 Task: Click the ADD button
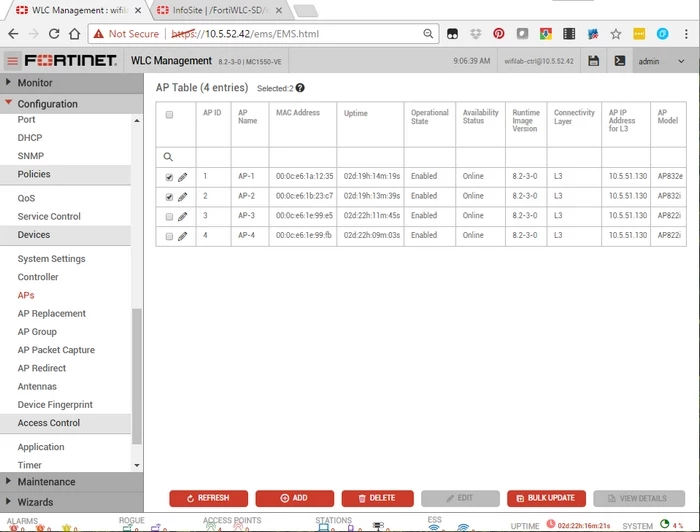point(295,498)
